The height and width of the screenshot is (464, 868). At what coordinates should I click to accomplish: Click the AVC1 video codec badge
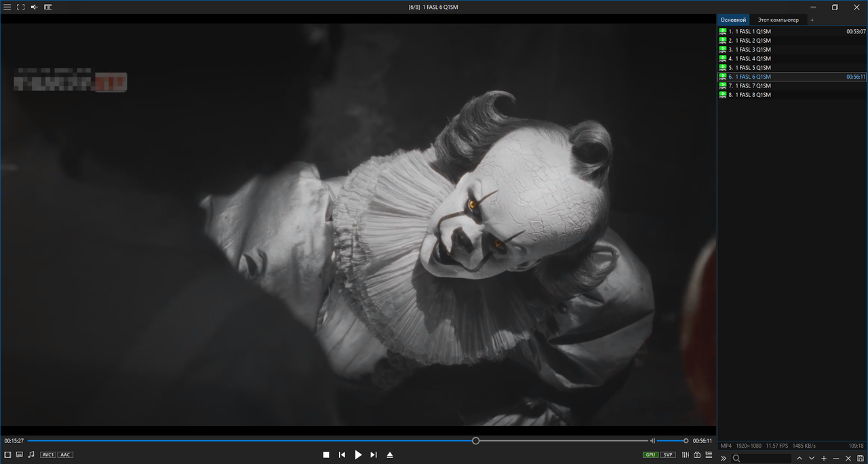pos(48,455)
